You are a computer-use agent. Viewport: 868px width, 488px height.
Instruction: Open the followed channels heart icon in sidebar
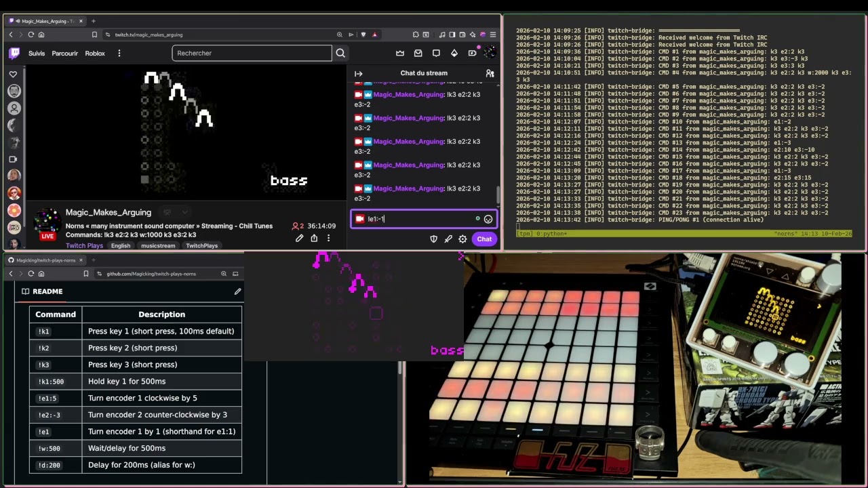pos(14,74)
